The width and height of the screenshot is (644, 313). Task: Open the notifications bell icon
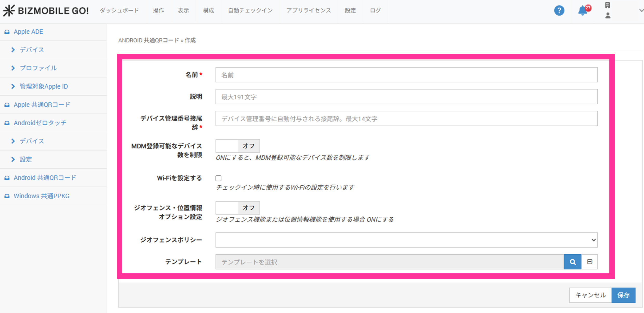tap(583, 11)
